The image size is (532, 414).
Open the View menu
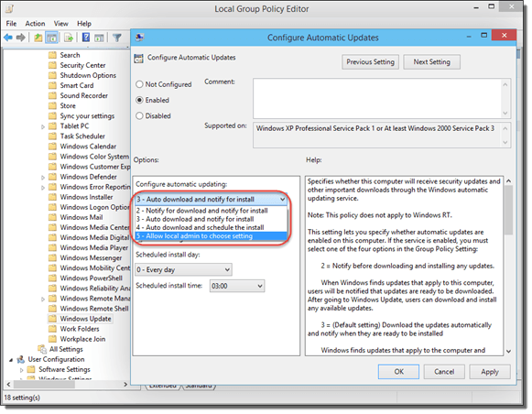(61, 24)
